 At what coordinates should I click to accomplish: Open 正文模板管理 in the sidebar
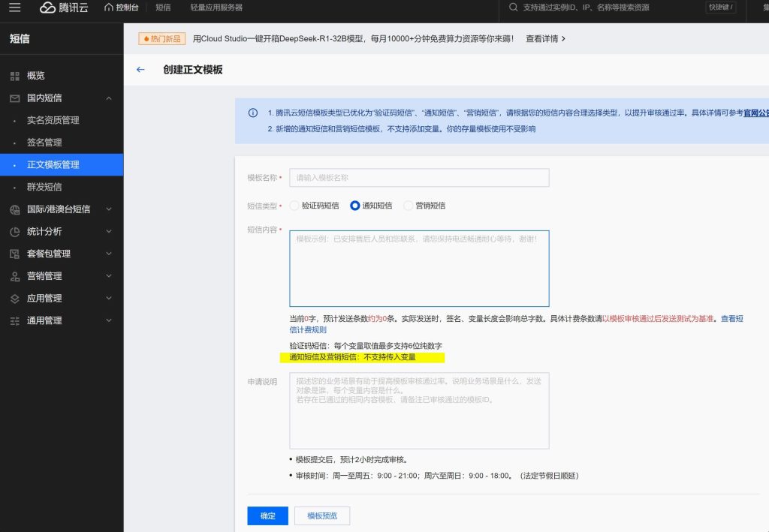(62, 164)
